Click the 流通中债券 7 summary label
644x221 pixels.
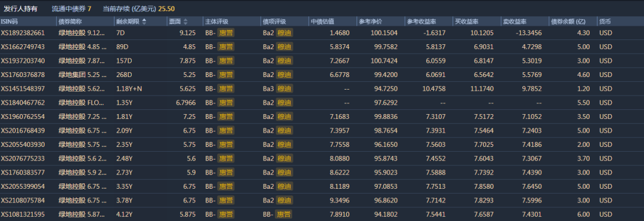(x=72, y=8)
